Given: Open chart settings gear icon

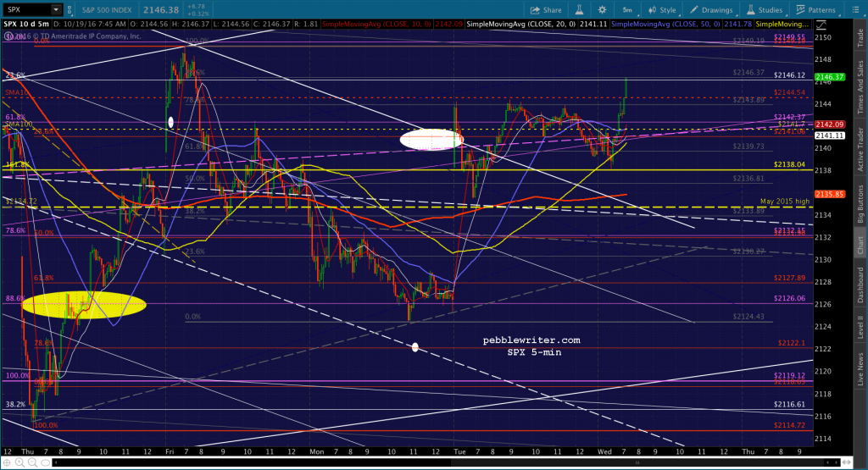Looking at the screenshot, I should pos(603,10).
